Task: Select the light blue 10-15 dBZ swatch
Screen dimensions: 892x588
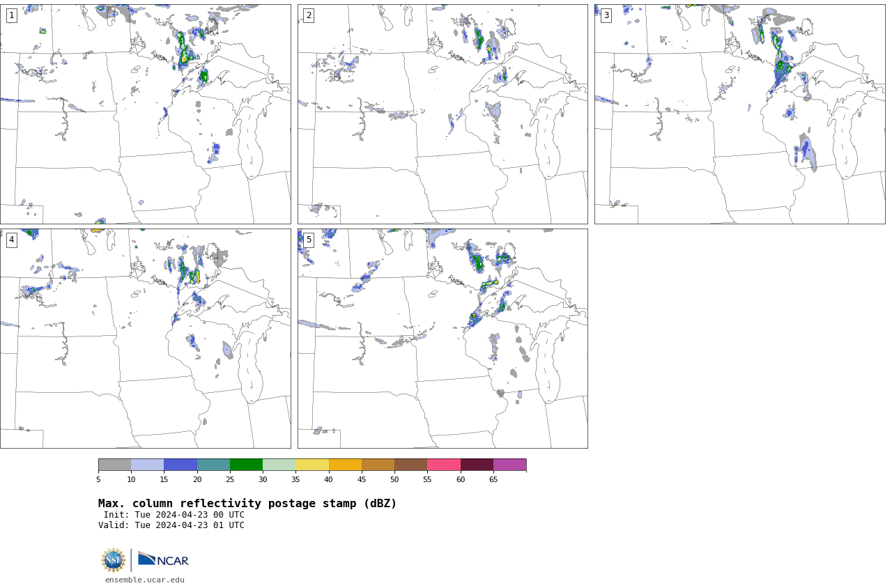Action: [x=148, y=465]
